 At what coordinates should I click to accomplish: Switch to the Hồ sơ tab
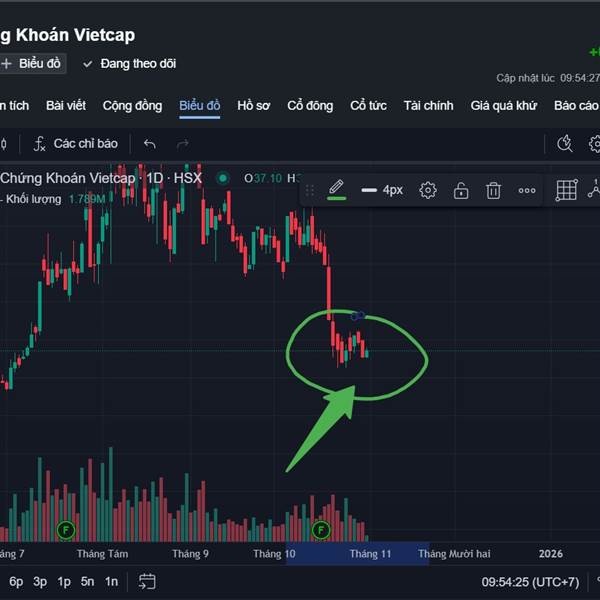pyautogui.click(x=254, y=106)
